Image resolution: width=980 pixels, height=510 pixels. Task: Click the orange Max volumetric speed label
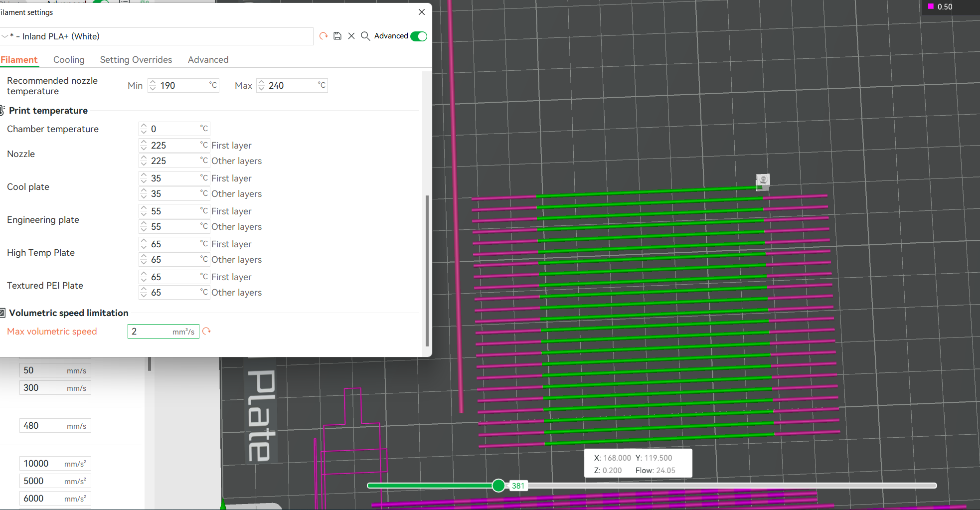[51, 331]
